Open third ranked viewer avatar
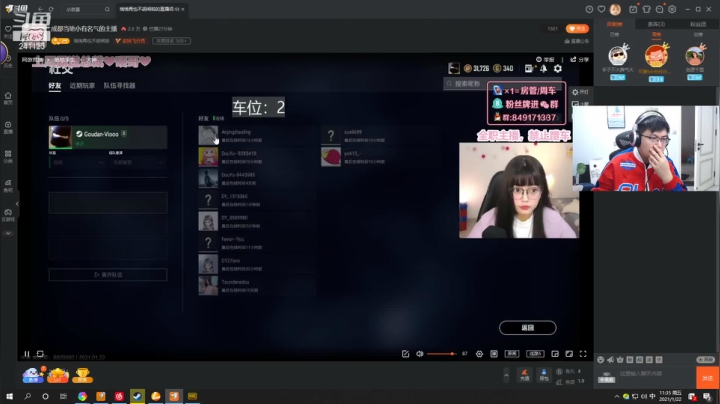Screen dimensions: 720x404 coord(695,56)
